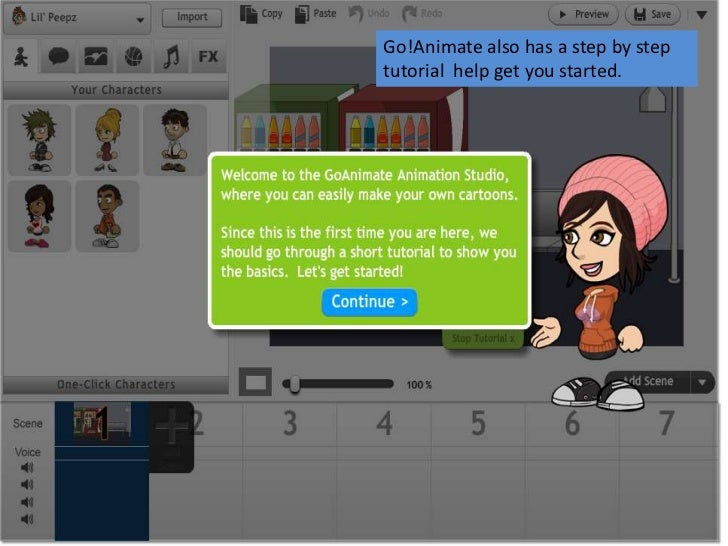The image size is (728, 546).
Task: Toggle the third voice track speaker
Action: pos(27,502)
